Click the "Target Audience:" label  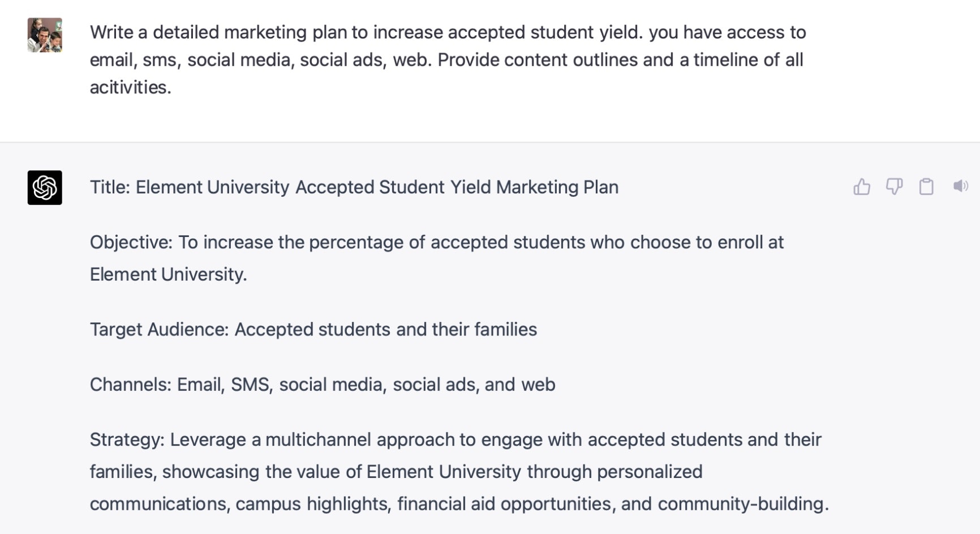point(159,329)
